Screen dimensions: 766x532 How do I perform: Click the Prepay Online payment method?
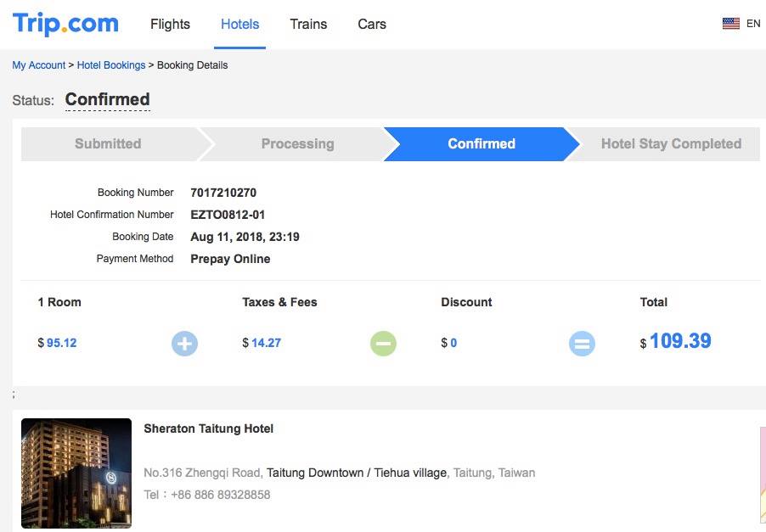point(230,259)
